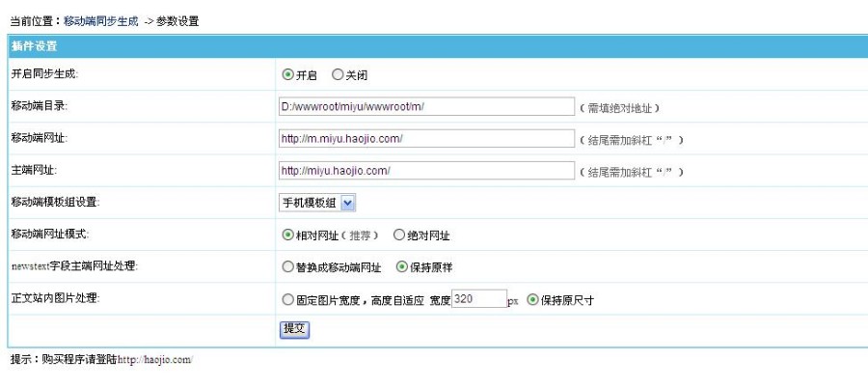Screen dimensions: 868x388
Task: Click the 主端网址 URL input field
Action: (x=426, y=171)
